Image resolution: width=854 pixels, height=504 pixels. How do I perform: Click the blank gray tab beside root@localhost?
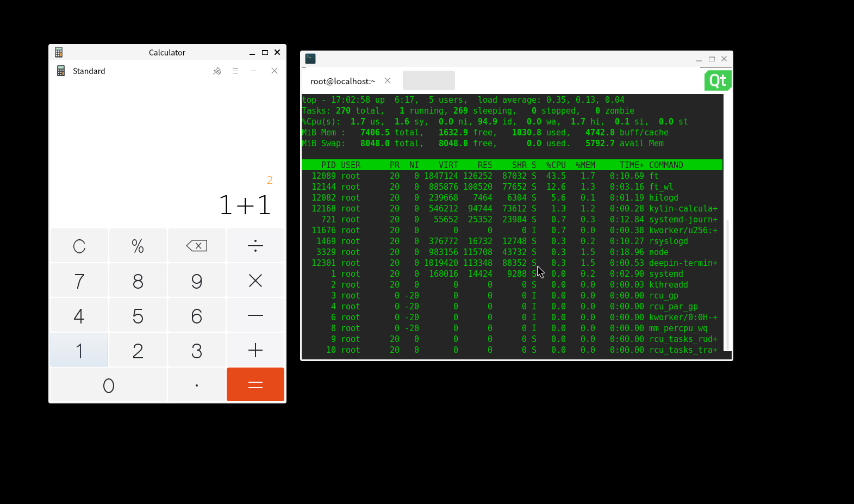428,80
